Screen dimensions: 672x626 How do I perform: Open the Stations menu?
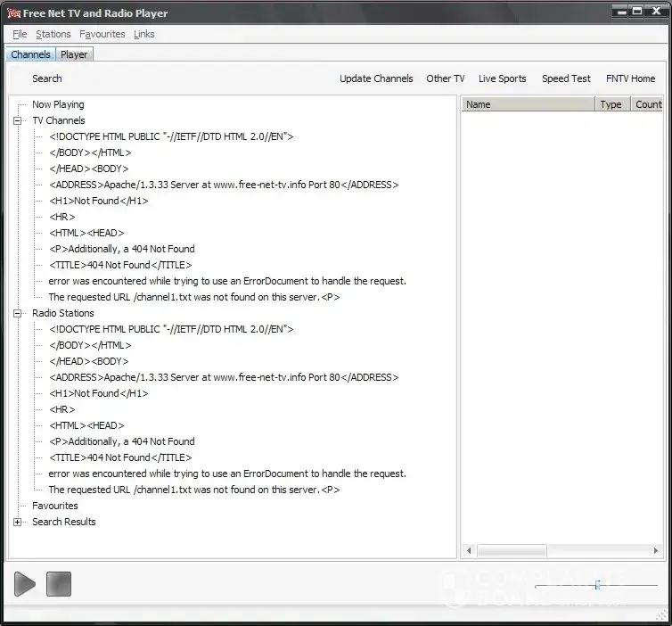[x=53, y=34]
